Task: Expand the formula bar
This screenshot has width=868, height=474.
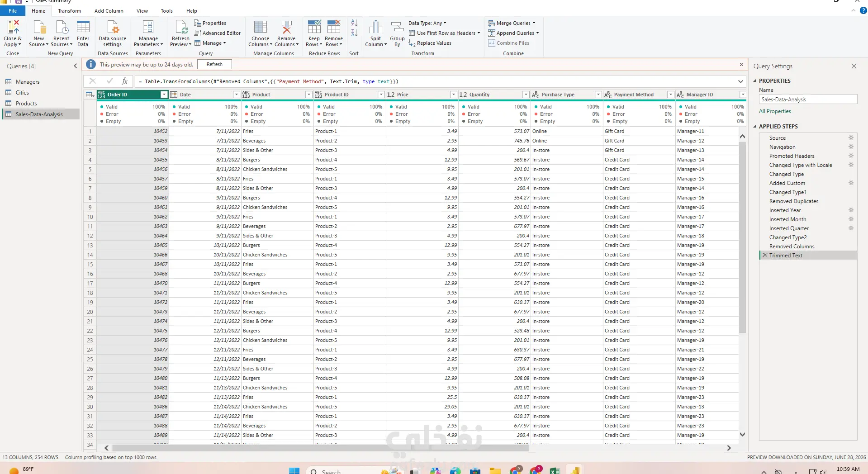Action: (x=740, y=81)
